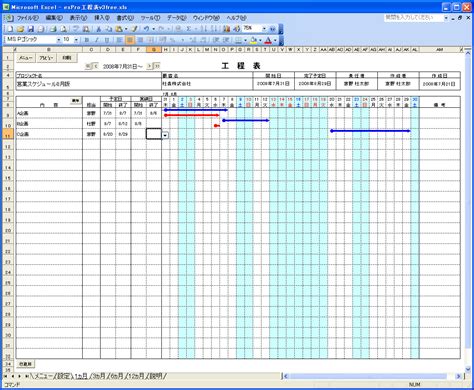Click the メニュー button on the sheet
Image resolution: width=474 pixels, height=390 pixels.
pyautogui.click(x=26, y=58)
